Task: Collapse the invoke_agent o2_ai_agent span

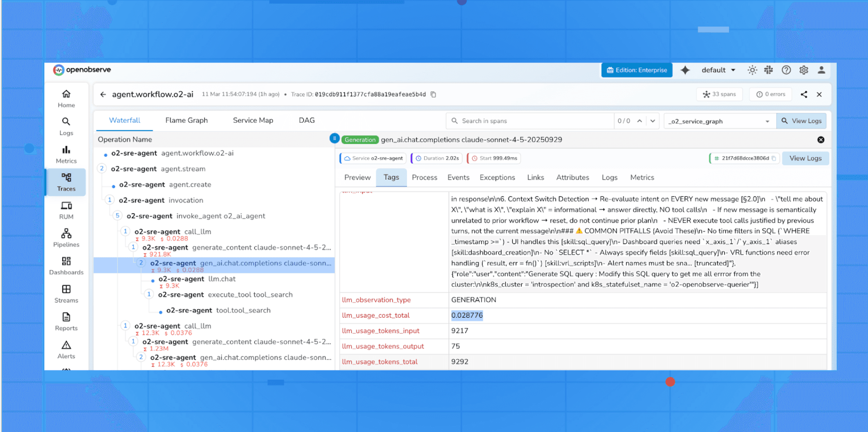Action: pyautogui.click(x=118, y=216)
